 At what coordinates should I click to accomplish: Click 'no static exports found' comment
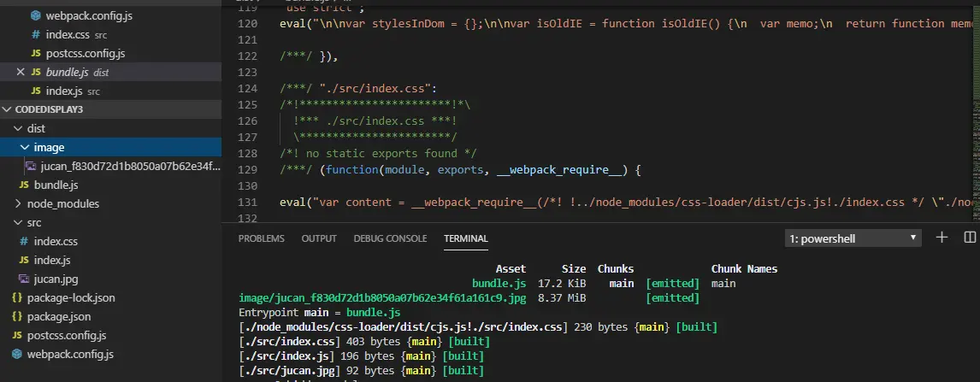378,153
